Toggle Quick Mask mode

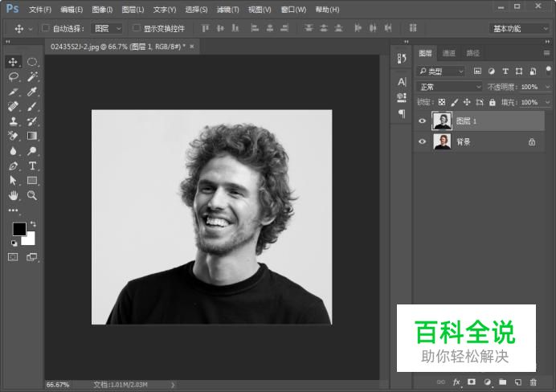(x=13, y=257)
